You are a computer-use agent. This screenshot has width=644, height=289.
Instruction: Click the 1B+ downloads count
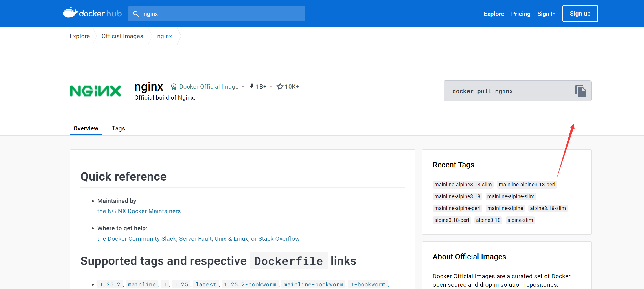tap(261, 87)
